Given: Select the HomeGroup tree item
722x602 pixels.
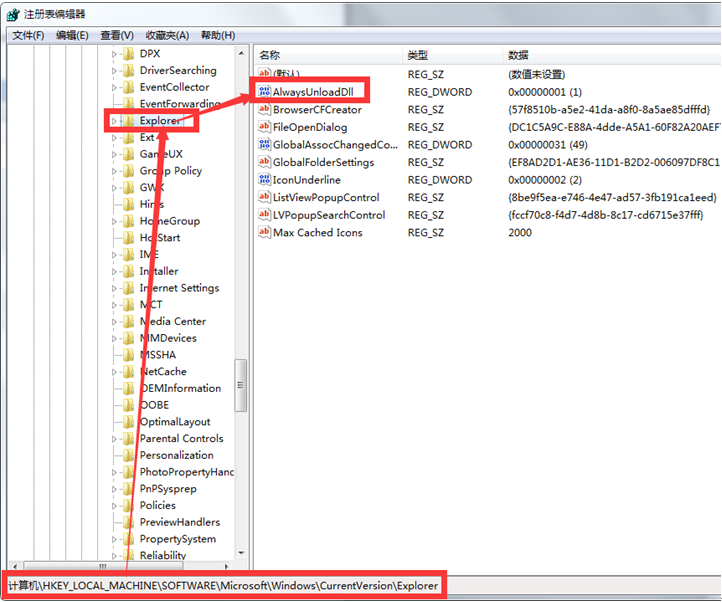Looking at the screenshot, I should pyautogui.click(x=170, y=221).
